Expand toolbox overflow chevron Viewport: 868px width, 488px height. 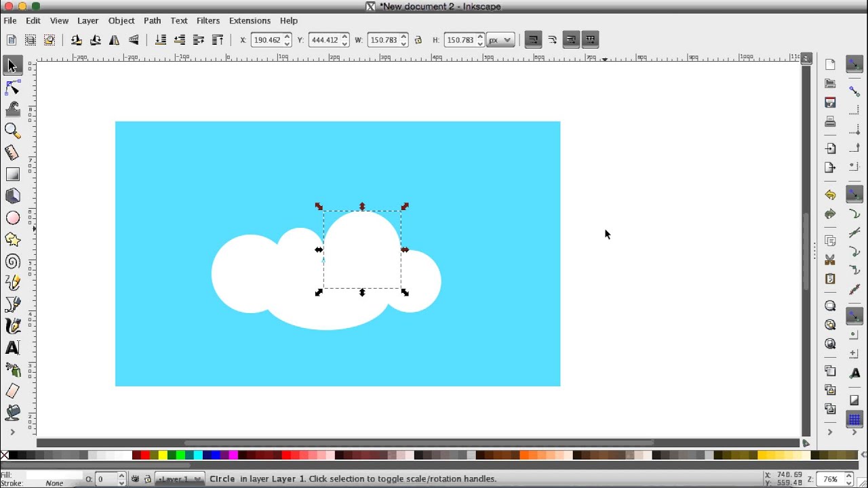point(12,432)
